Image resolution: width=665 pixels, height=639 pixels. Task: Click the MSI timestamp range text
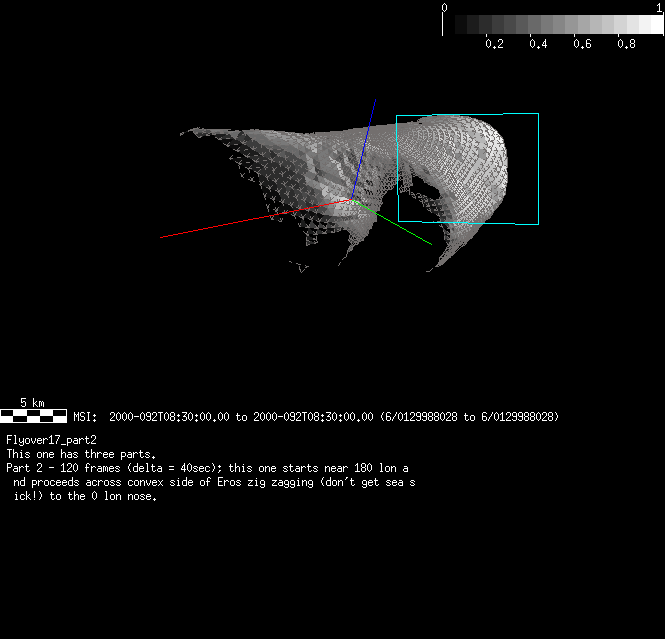tap(315, 416)
